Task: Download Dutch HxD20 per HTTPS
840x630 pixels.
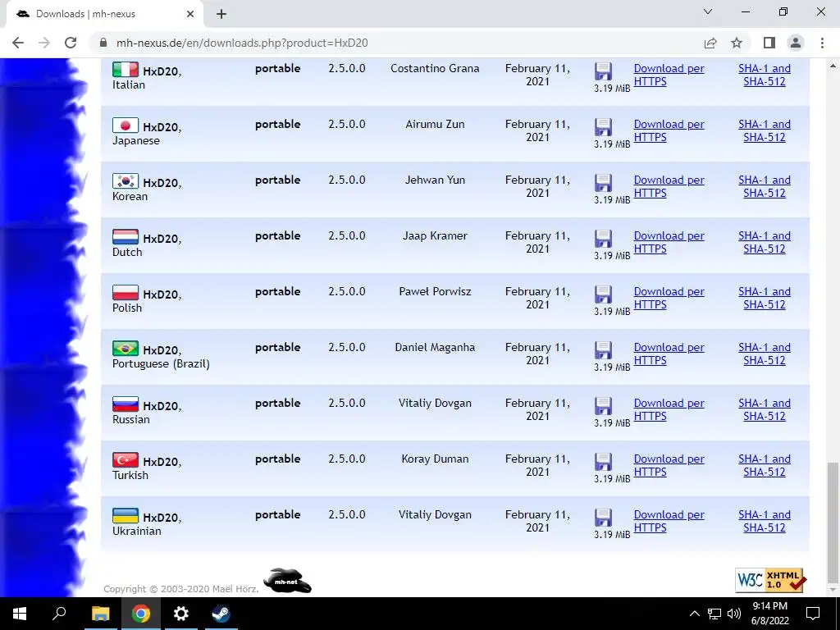Action: [669, 242]
